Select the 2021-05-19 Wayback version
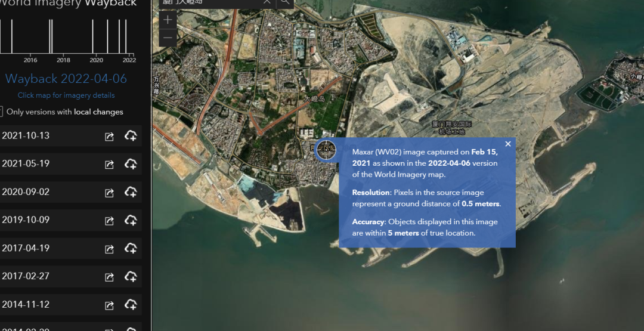The width and height of the screenshot is (644, 331). [x=70, y=163]
